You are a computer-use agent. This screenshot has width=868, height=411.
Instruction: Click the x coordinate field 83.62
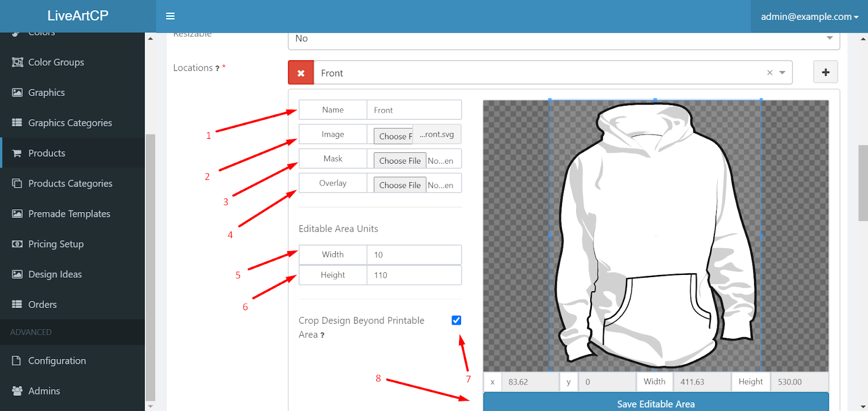[530, 382]
